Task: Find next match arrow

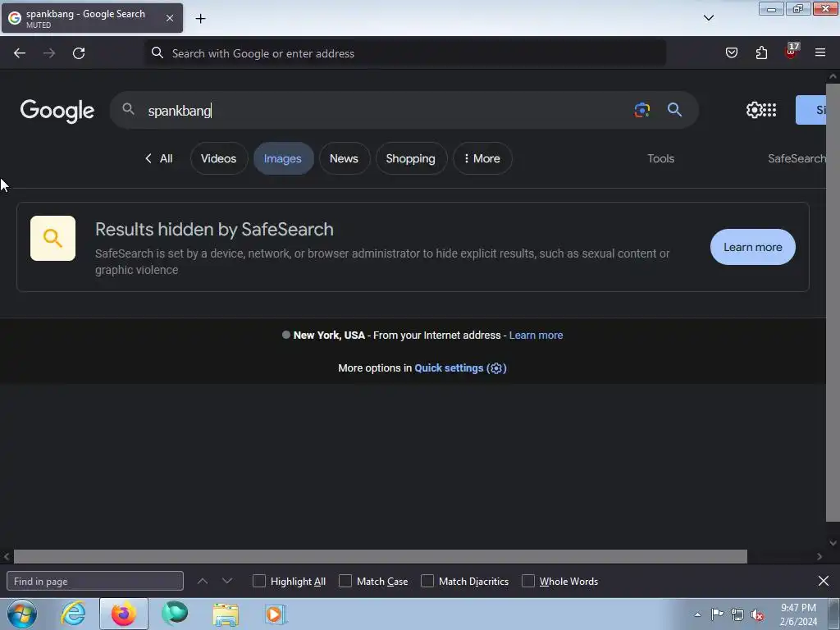Action: (227, 581)
